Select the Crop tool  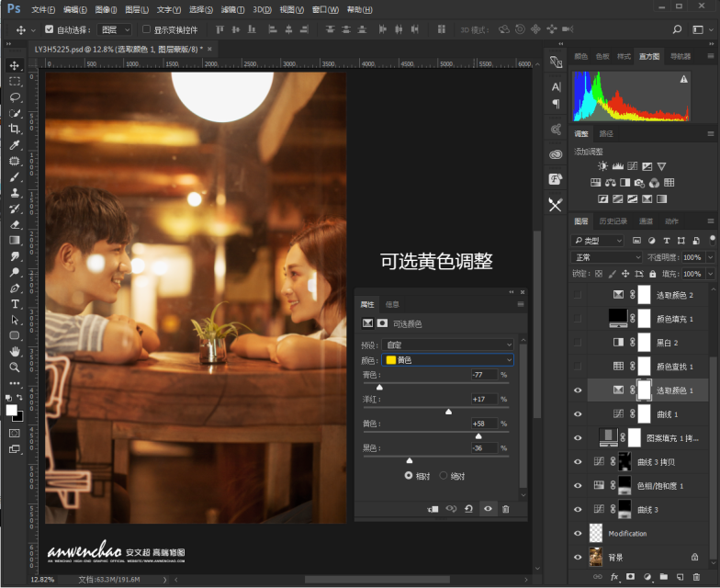pyautogui.click(x=15, y=129)
